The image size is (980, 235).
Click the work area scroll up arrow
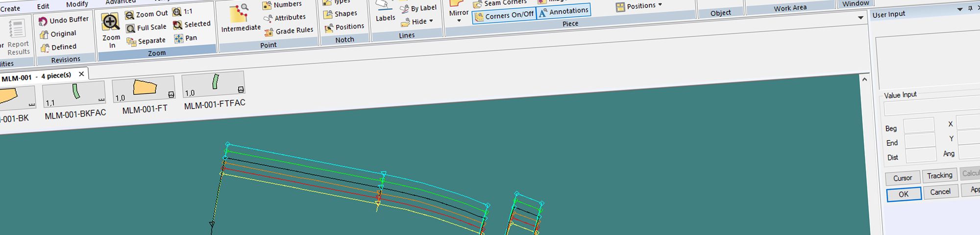pos(864,80)
